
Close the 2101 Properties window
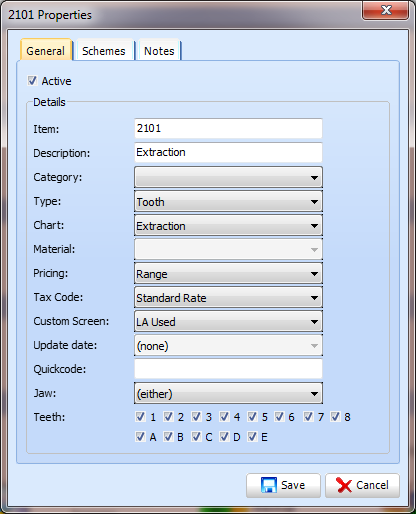pyautogui.click(x=386, y=11)
